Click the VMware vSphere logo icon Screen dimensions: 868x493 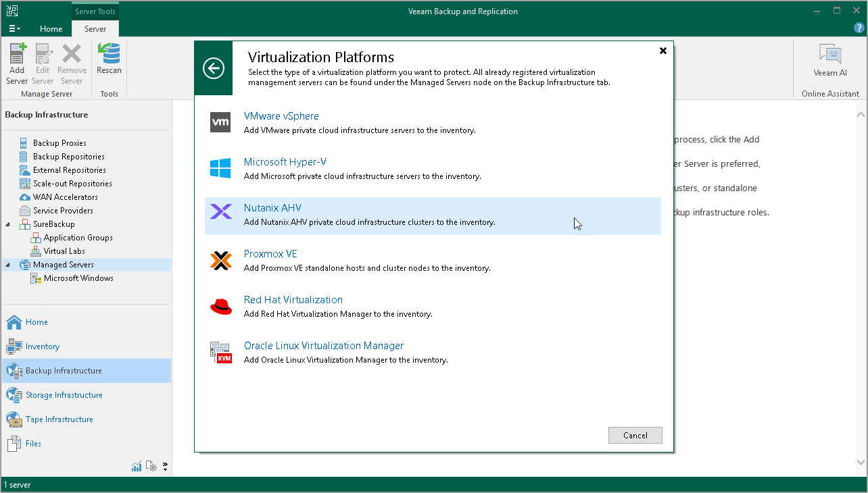point(220,122)
